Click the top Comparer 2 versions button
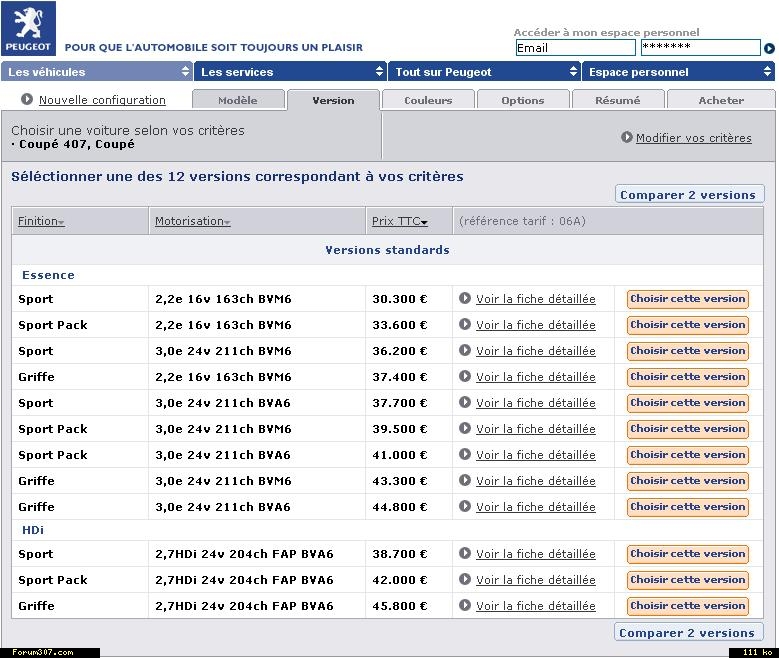This screenshot has width=779, height=658. [x=688, y=195]
